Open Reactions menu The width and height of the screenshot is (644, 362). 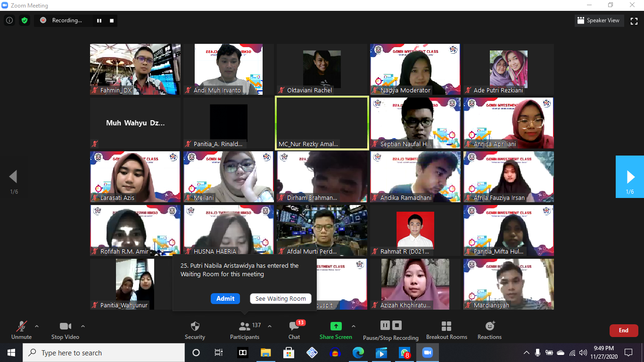click(x=489, y=330)
